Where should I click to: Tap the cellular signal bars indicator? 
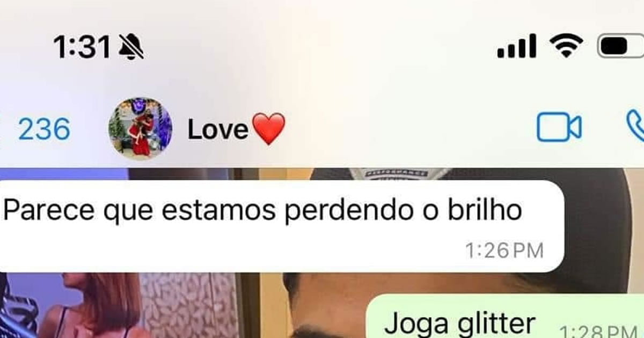point(516,46)
